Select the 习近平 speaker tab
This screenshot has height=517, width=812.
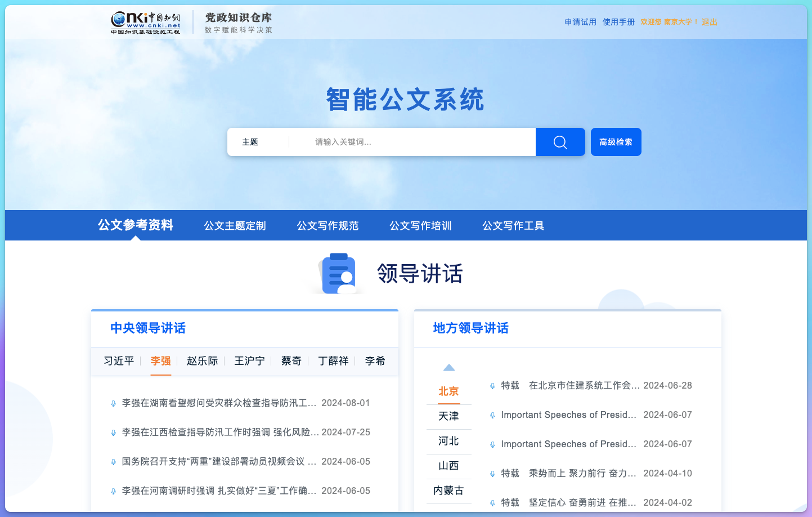118,361
